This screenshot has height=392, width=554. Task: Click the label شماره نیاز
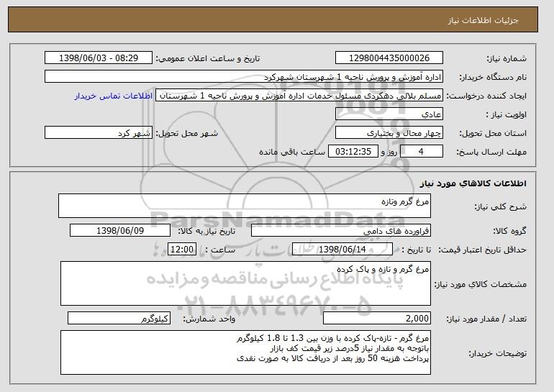[507, 59]
